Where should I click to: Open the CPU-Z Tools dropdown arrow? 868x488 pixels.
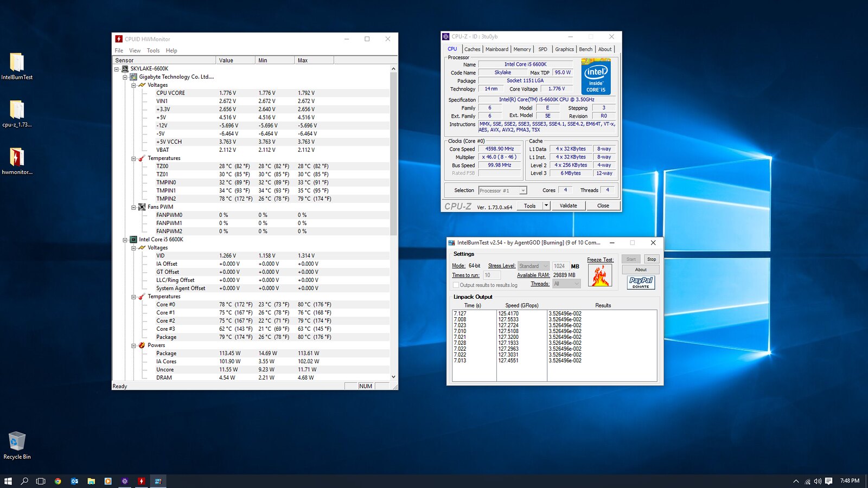click(546, 206)
